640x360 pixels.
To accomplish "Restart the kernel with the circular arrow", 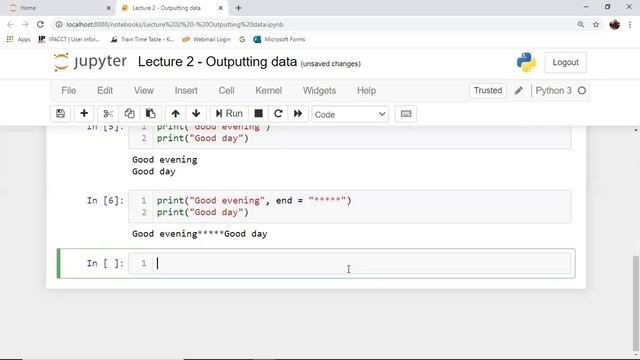I will click(x=278, y=114).
